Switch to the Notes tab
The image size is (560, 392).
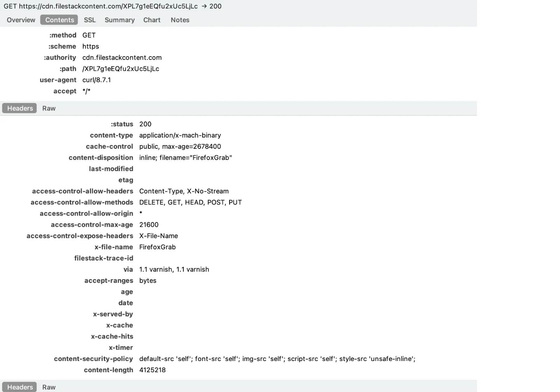tap(180, 20)
